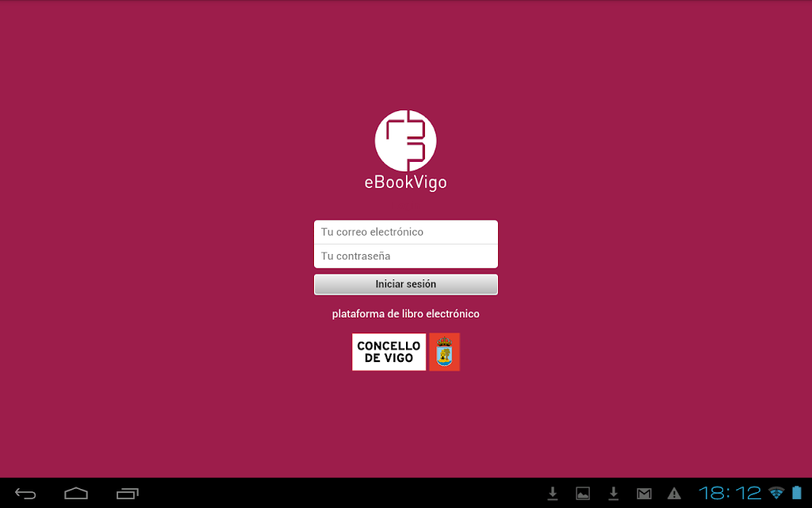Tap the battery status icon
Image resolution: width=812 pixels, height=508 pixels.
(x=797, y=493)
